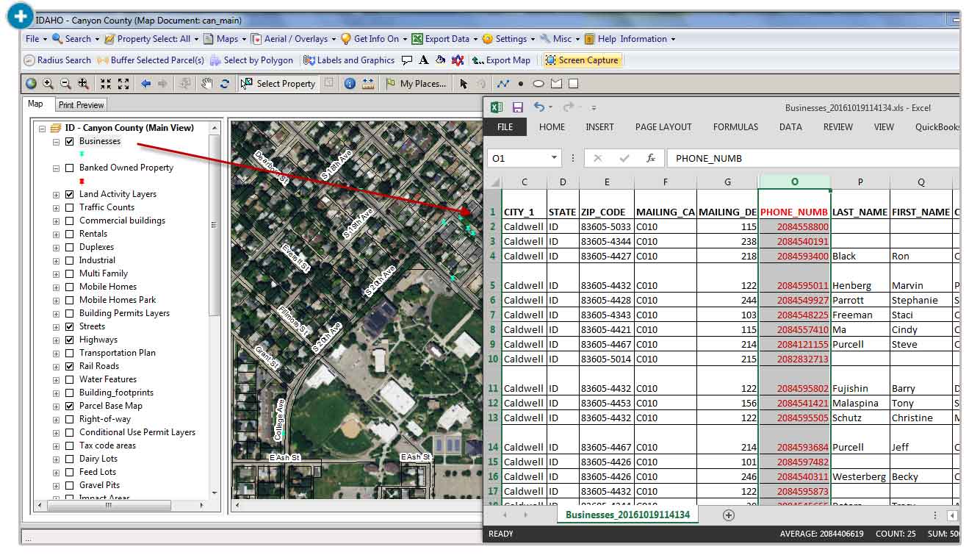Screen dimensions: 980x555
Task: Expand Building Permits Layers node
Action: [56, 313]
